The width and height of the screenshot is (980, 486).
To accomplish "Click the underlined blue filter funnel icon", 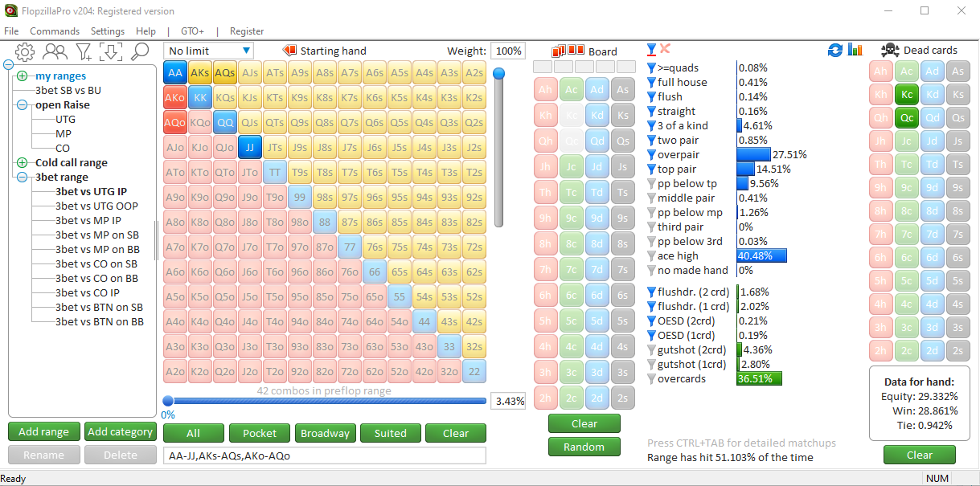I will tap(652, 50).
